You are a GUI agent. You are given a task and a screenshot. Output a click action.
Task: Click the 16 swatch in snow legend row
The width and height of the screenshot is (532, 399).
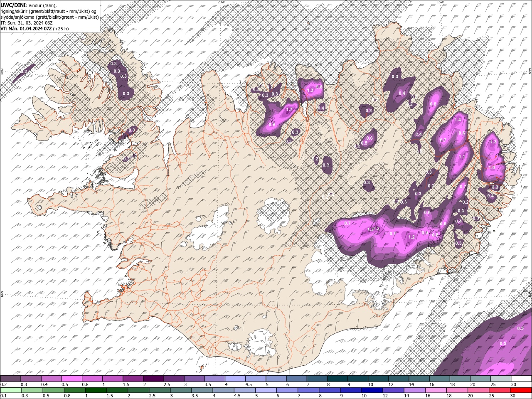440,379
